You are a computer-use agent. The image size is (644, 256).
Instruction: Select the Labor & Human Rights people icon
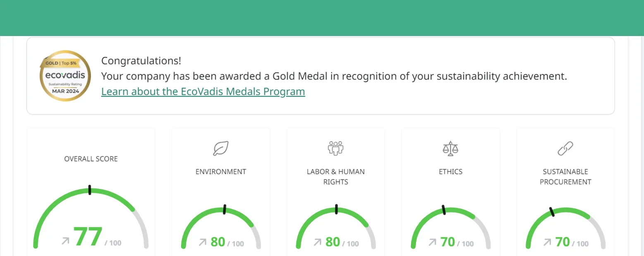click(336, 148)
